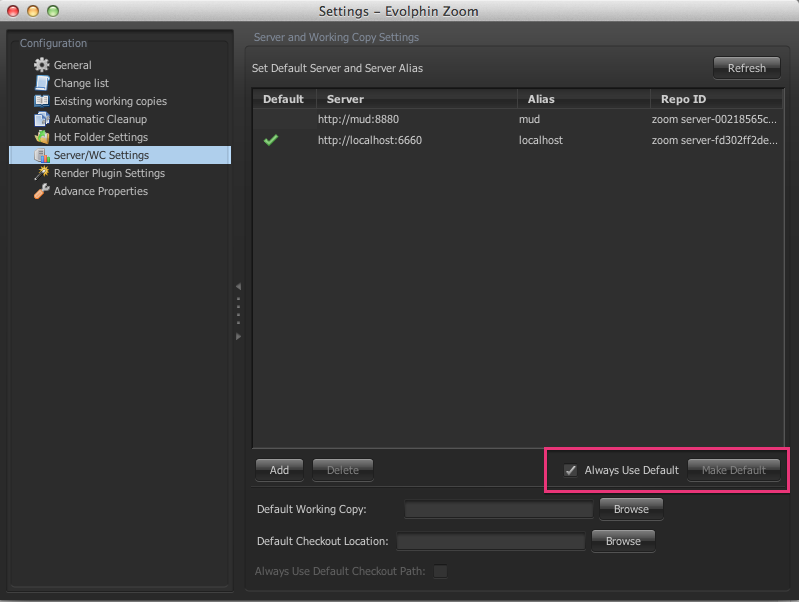Sort by the Repo ID column header
Viewport: 799px width, 602px height.
717,99
